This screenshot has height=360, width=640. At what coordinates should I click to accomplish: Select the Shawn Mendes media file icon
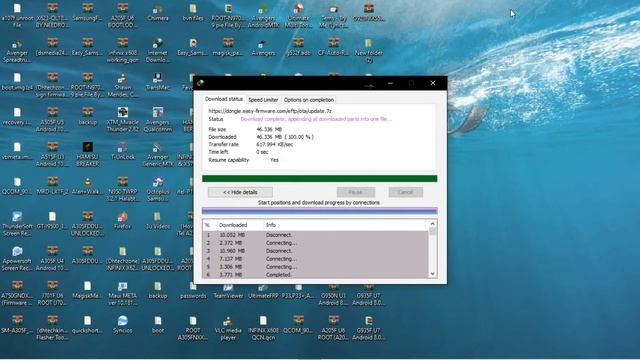point(122,85)
